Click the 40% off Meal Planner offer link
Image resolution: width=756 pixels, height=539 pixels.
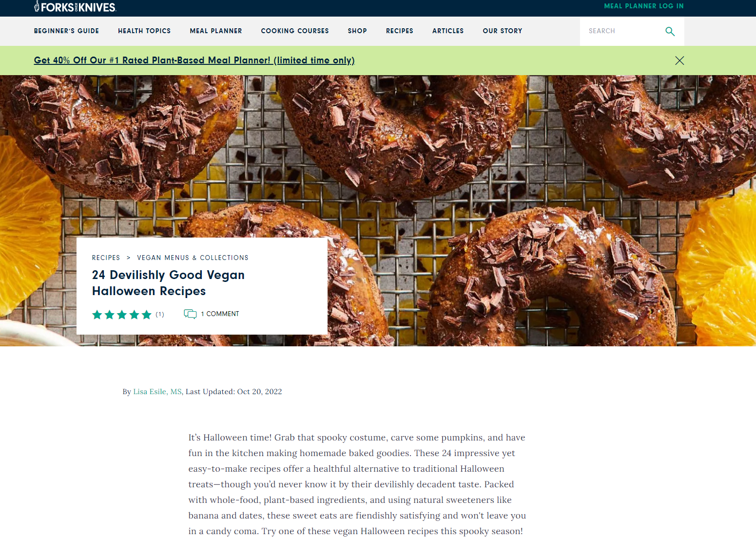[194, 60]
